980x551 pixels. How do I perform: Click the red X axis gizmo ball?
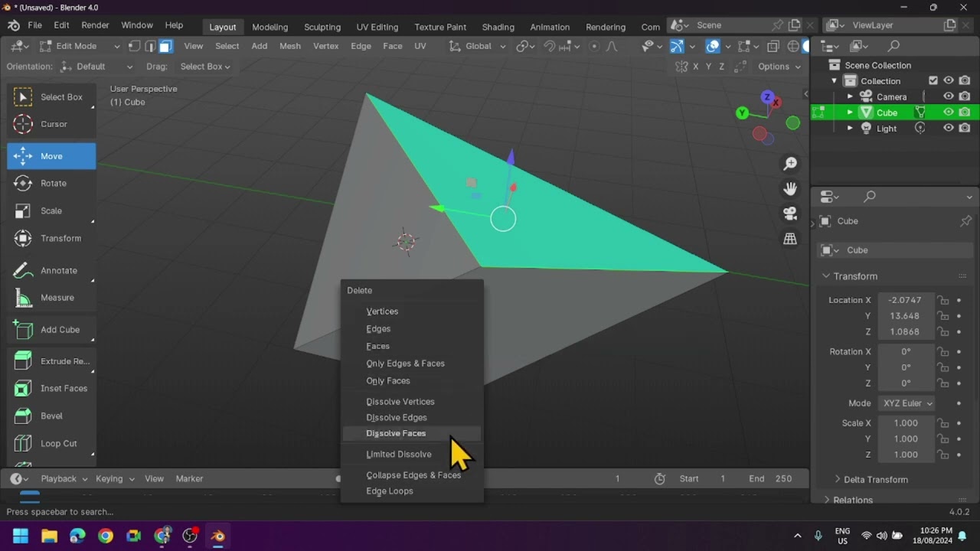point(776,102)
